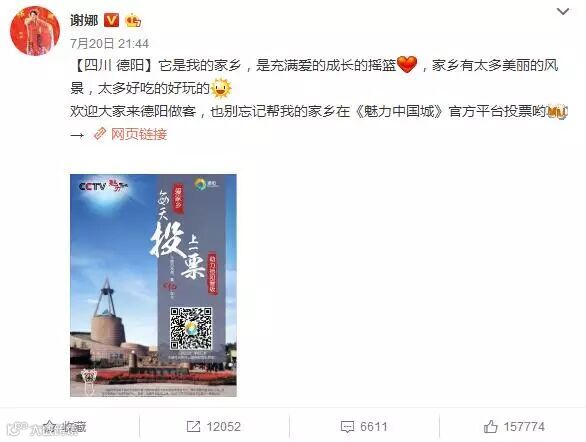Screen dimensions: 586x442
Task: Click the star icon beside 收藏
Action: (x=50, y=427)
